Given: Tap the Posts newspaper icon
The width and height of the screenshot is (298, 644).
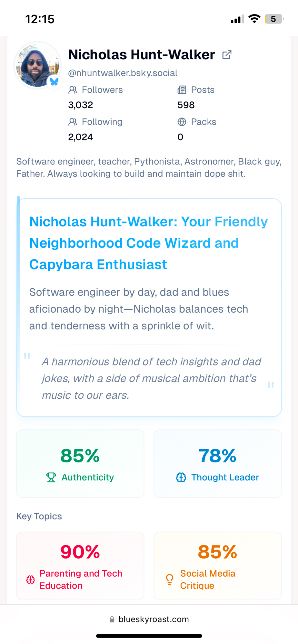Looking at the screenshot, I should (182, 90).
